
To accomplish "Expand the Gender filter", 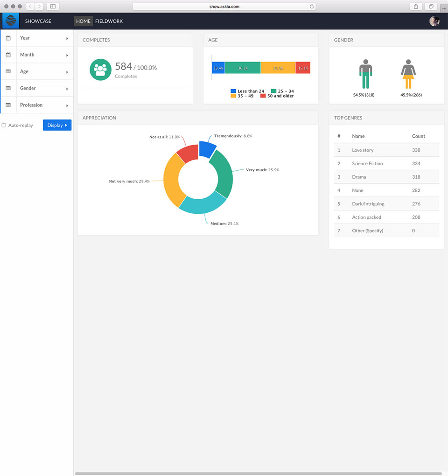I will [37, 88].
